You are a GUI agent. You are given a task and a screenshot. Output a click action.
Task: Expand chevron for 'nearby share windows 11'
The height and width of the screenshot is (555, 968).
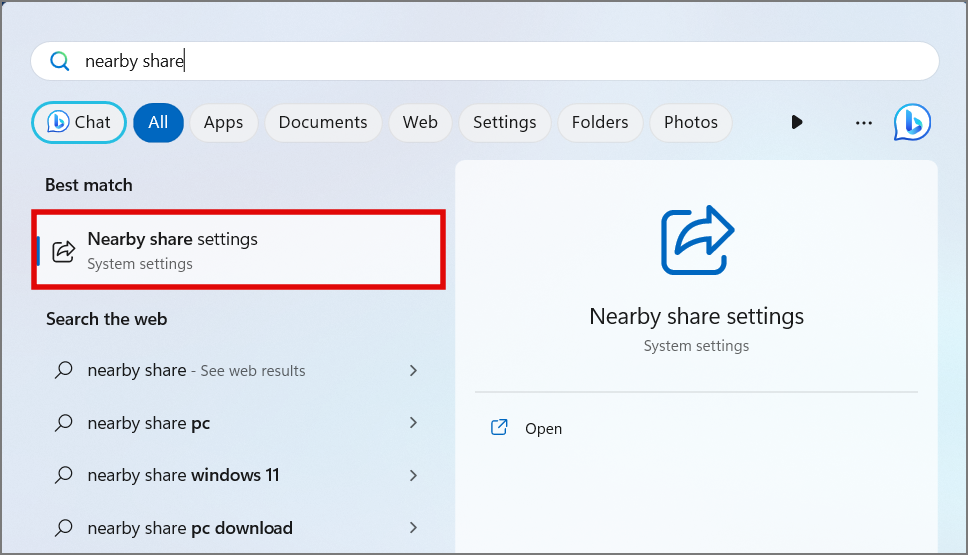413,476
